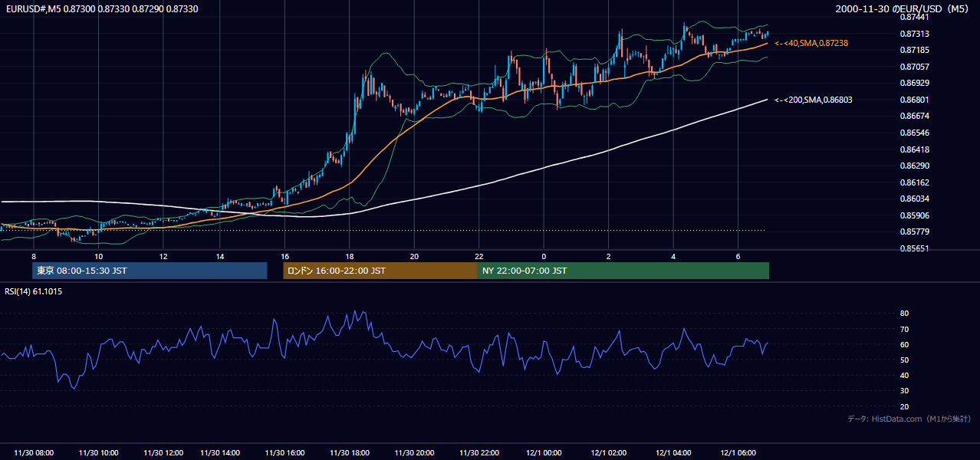The height and width of the screenshot is (460, 980).
Task: Click the 12/1 00:00 time label
Action: tap(544, 453)
